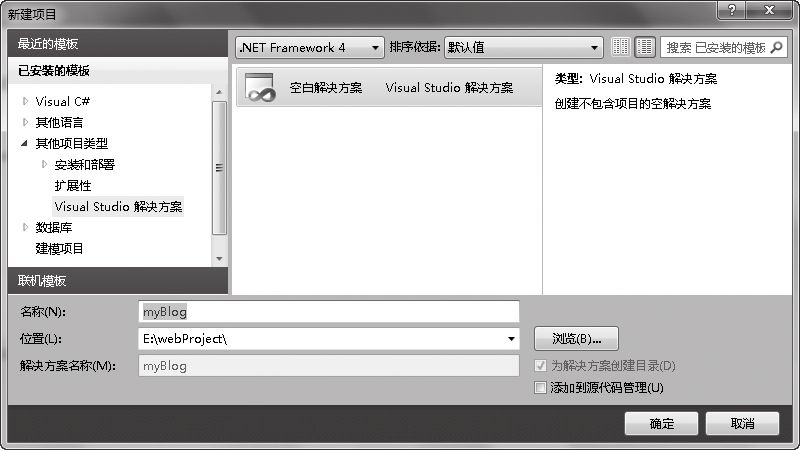Enable 添加到源代码管理 checkbox
This screenshot has width=800, height=450.
click(x=540, y=387)
